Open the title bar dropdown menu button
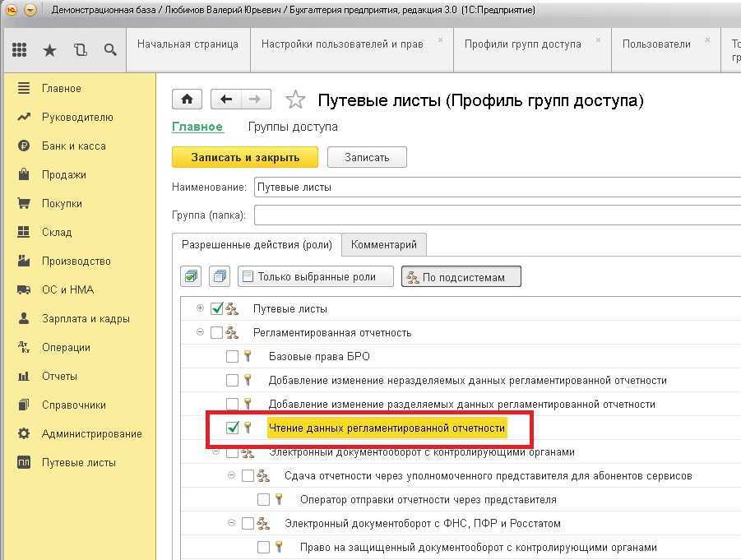 coord(30,10)
